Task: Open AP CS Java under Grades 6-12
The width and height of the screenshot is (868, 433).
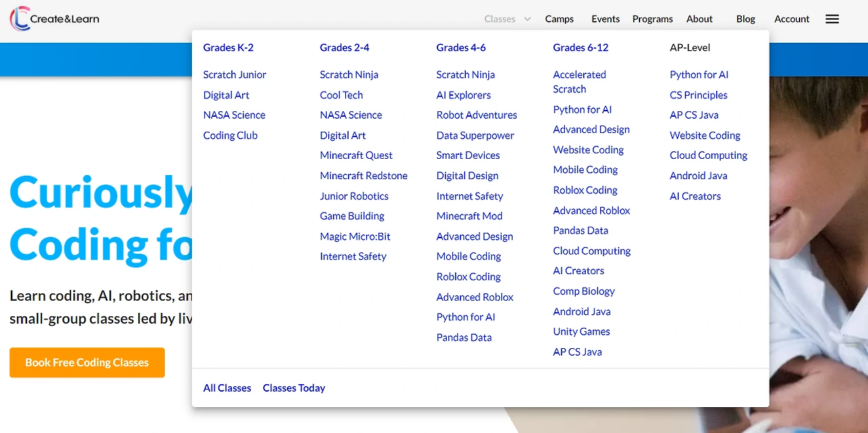Action: [x=578, y=352]
